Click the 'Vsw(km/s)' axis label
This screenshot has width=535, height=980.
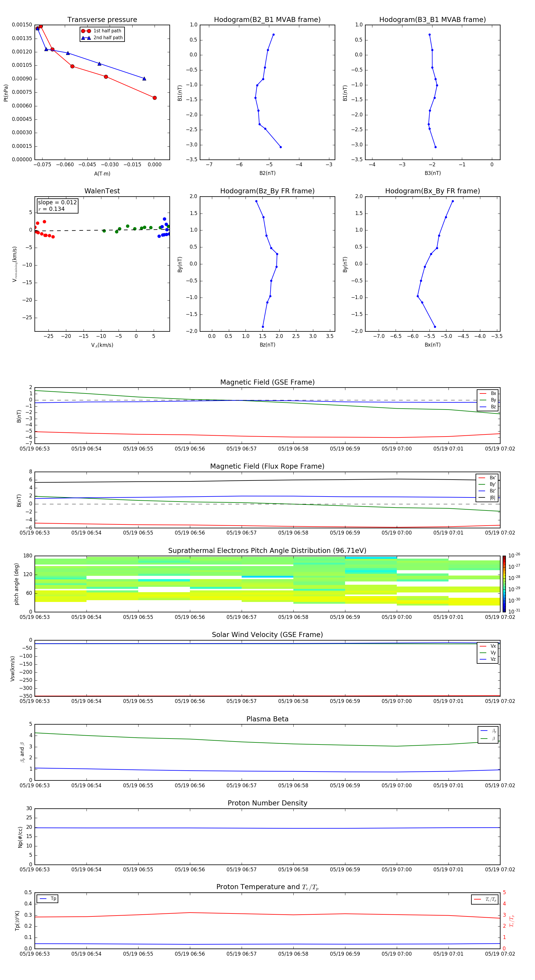12,668
